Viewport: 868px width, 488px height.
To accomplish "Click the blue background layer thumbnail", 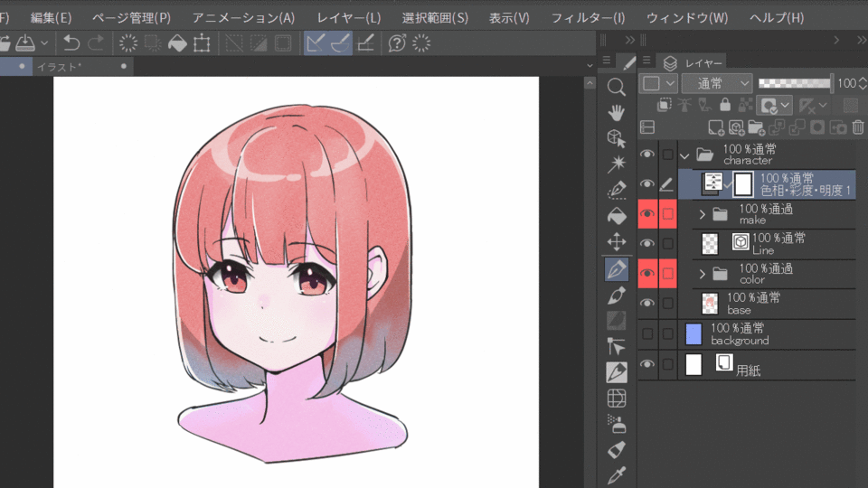I will 693,334.
